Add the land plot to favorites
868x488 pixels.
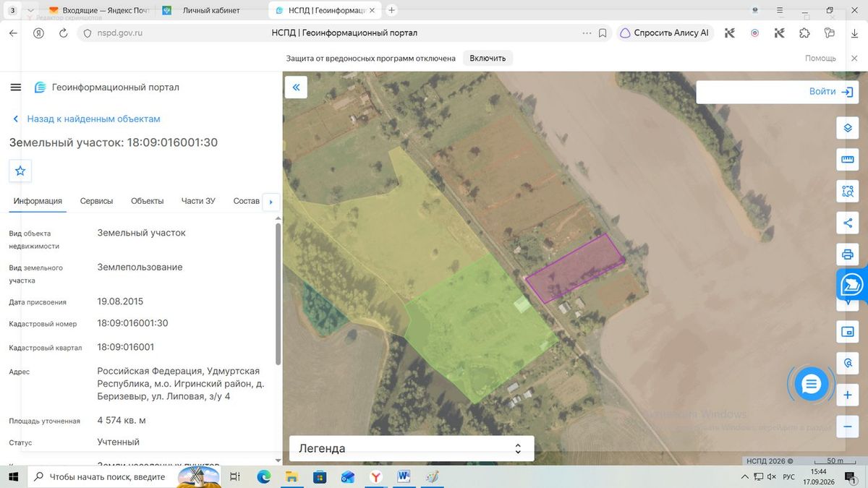[x=20, y=171]
